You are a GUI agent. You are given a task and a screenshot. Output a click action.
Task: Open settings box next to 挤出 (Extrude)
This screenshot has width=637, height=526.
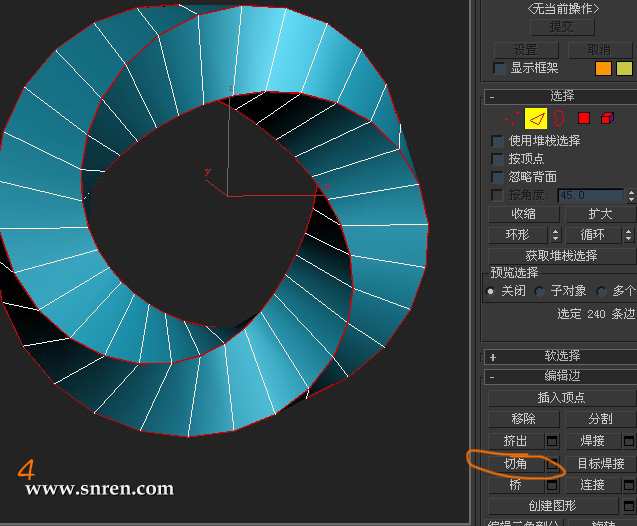(552, 441)
